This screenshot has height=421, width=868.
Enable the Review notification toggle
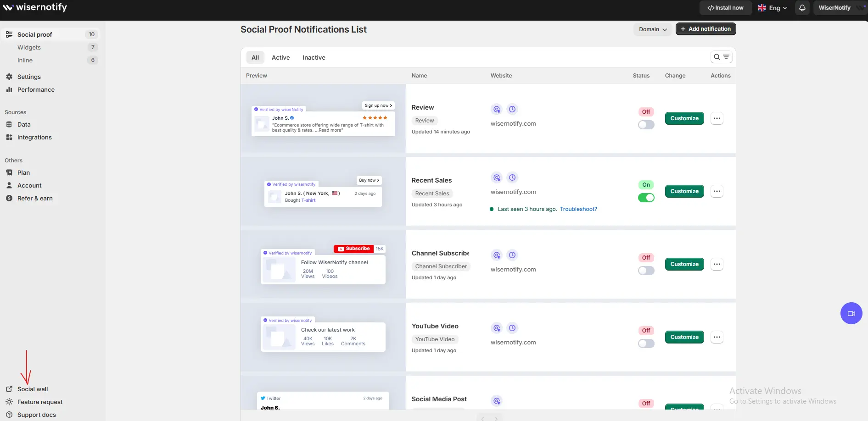pyautogui.click(x=646, y=125)
